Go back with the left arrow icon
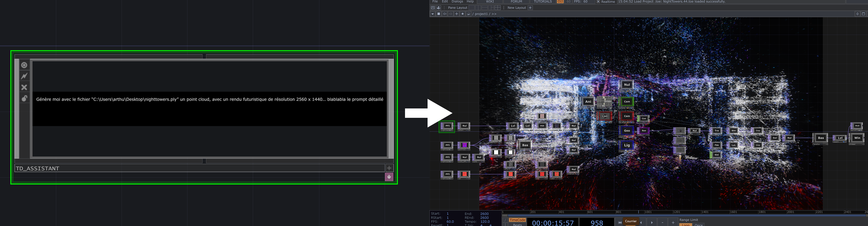This screenshot has height=226, width=868. pos(445,14)
